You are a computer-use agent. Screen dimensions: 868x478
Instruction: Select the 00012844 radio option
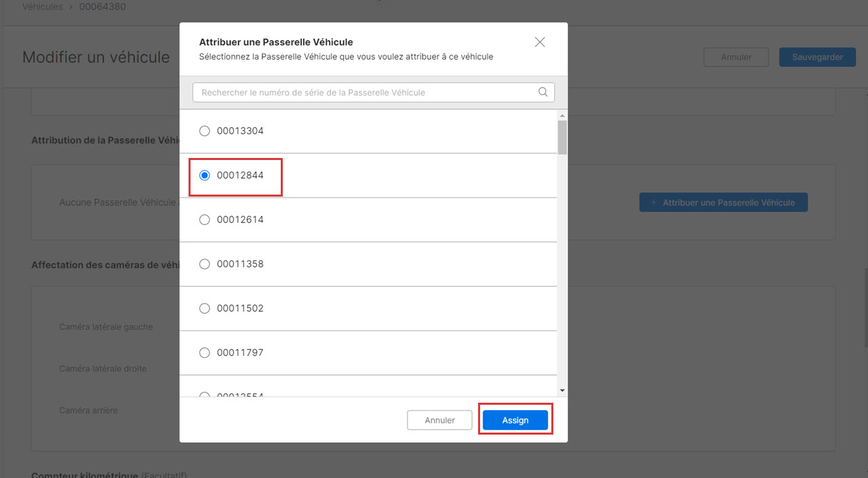(205, 175)
